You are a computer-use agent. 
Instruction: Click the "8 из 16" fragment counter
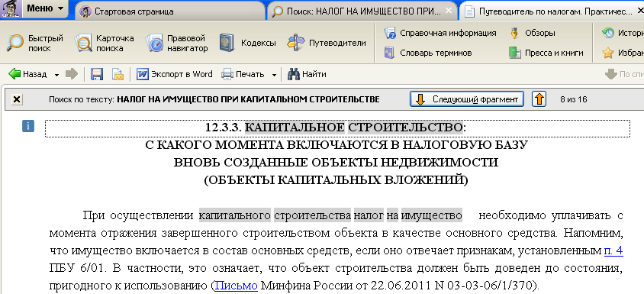(573, 99)
